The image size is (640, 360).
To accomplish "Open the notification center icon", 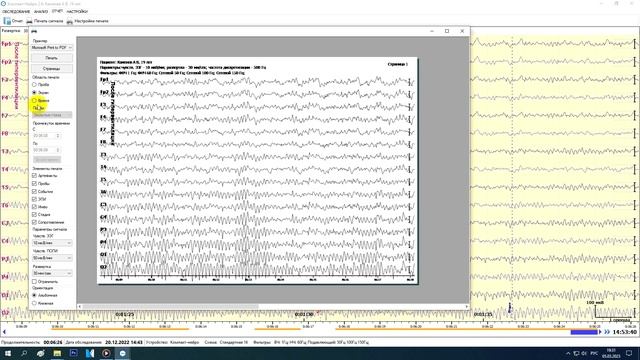I will point(629,353).
